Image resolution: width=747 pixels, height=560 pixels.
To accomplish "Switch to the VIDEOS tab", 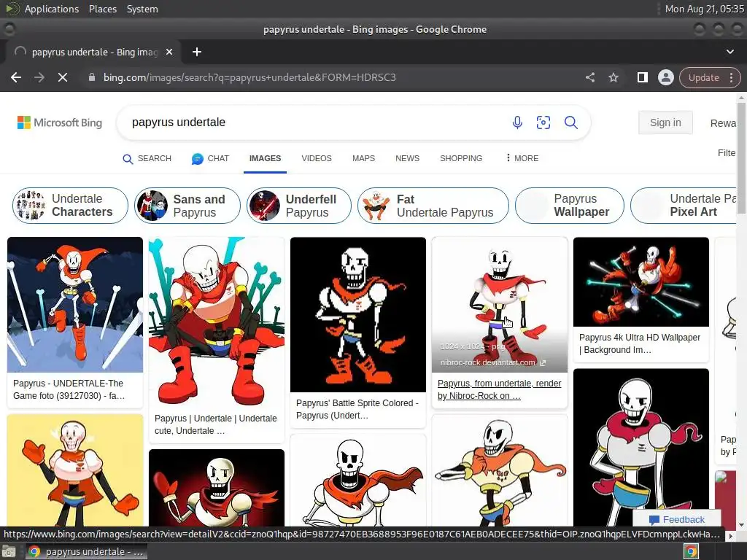I will click(317, 158).
